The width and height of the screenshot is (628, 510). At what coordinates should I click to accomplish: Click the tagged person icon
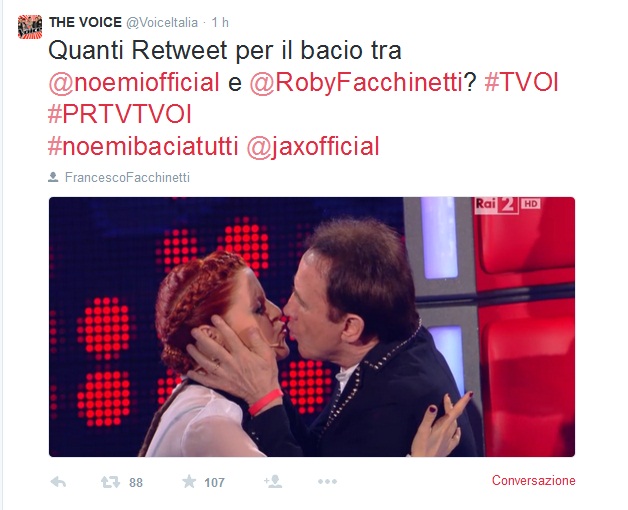coord(53,177)
